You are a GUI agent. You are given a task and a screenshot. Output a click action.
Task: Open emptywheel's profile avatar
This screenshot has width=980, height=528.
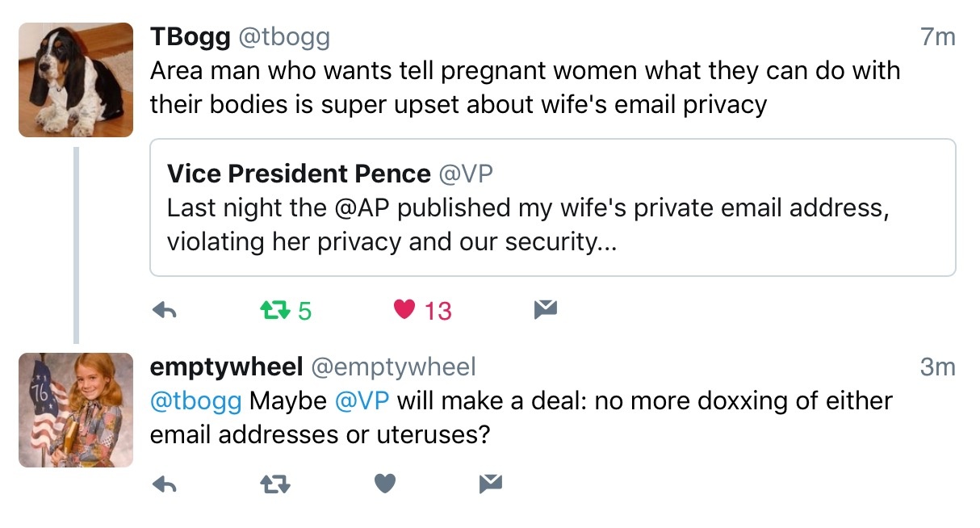(76, 410)
